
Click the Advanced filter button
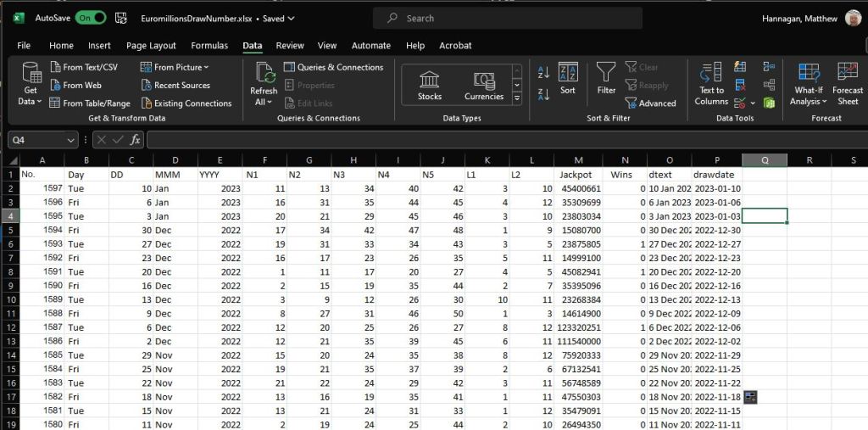click(650, 103)
